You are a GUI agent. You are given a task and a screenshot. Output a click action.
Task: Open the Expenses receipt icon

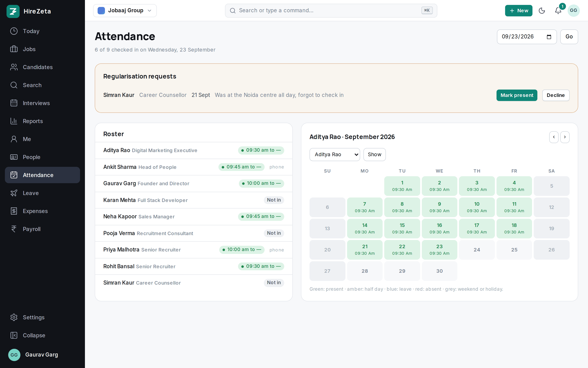(14, 211)
